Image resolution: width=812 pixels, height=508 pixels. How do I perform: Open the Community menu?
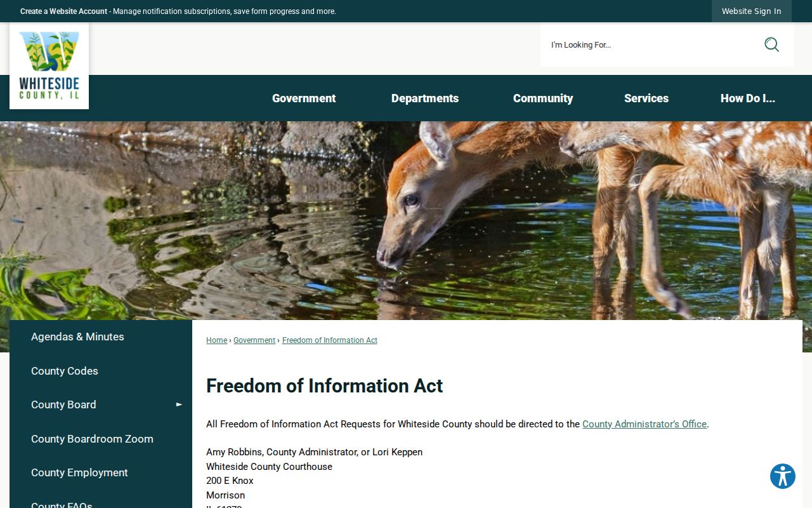click(543, 98)
